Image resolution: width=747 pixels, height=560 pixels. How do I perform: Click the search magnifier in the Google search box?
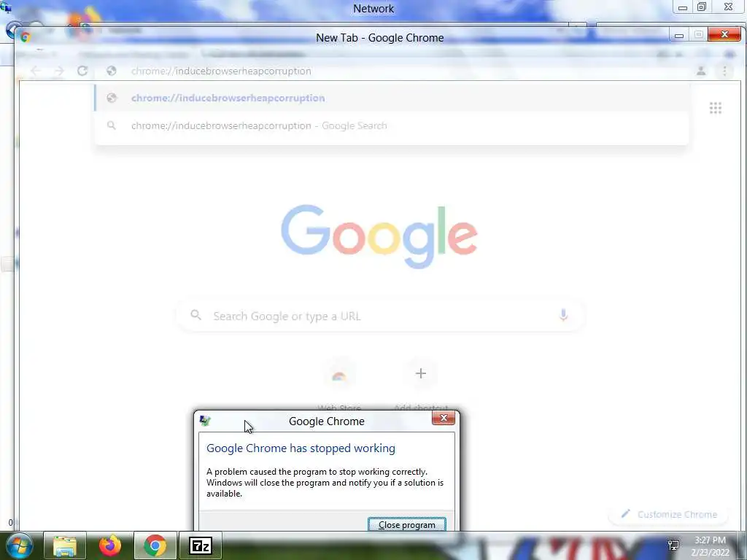(196, 315)
